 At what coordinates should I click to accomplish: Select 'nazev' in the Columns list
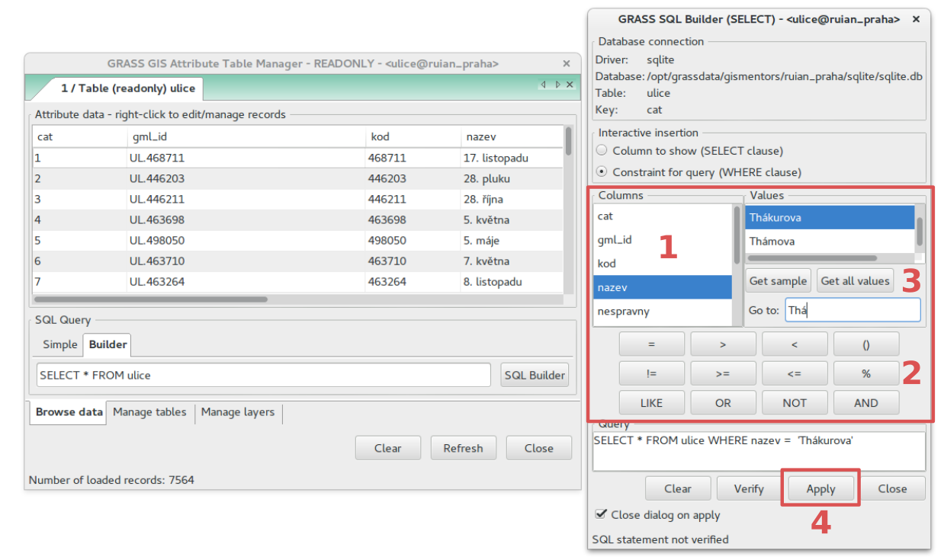click(663, 287)
